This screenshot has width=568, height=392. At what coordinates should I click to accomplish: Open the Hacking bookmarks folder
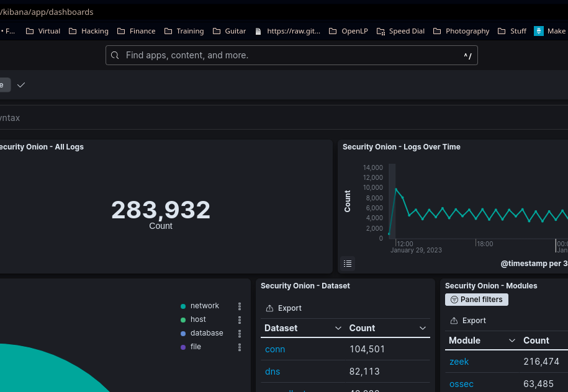(89, 31)
